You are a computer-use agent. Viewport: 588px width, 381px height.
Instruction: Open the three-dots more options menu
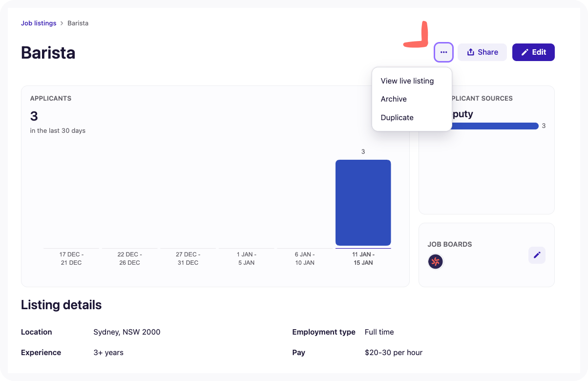(x=443, y=52)
